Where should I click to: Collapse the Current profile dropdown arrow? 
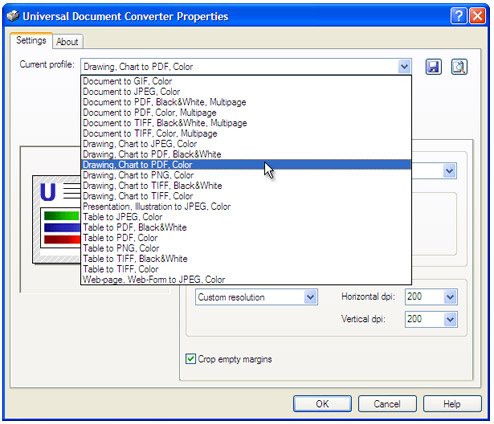pyautogui.click(x=404, y=67)
